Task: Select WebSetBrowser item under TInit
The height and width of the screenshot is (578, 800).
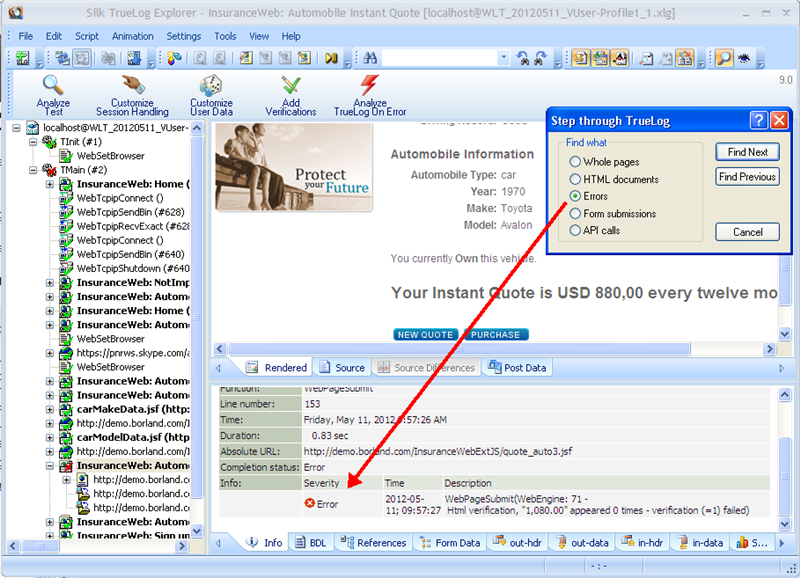Action: point(110,156)
